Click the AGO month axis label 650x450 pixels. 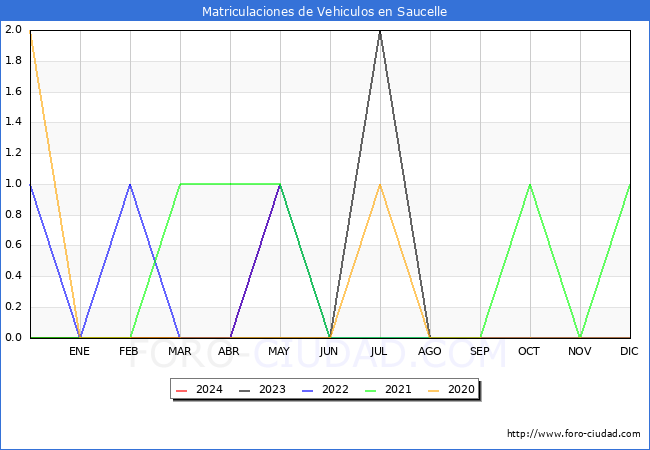[x=429, y=351]
